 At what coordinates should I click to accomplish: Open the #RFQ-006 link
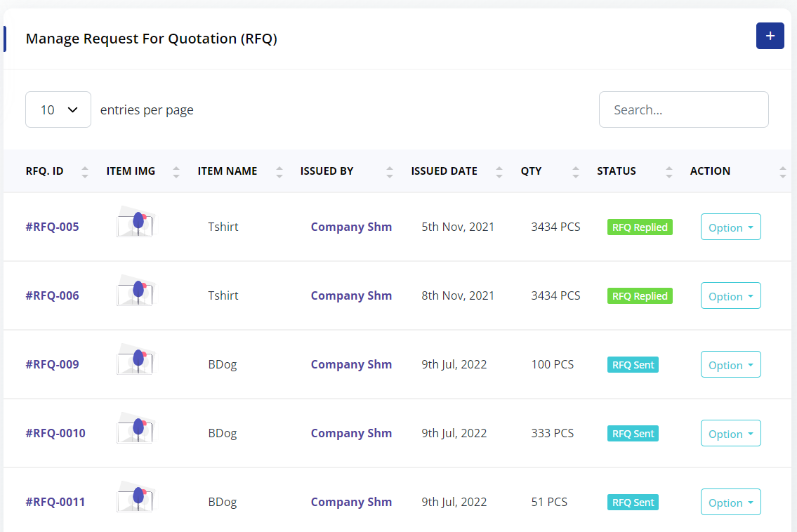tap(52, 295)
